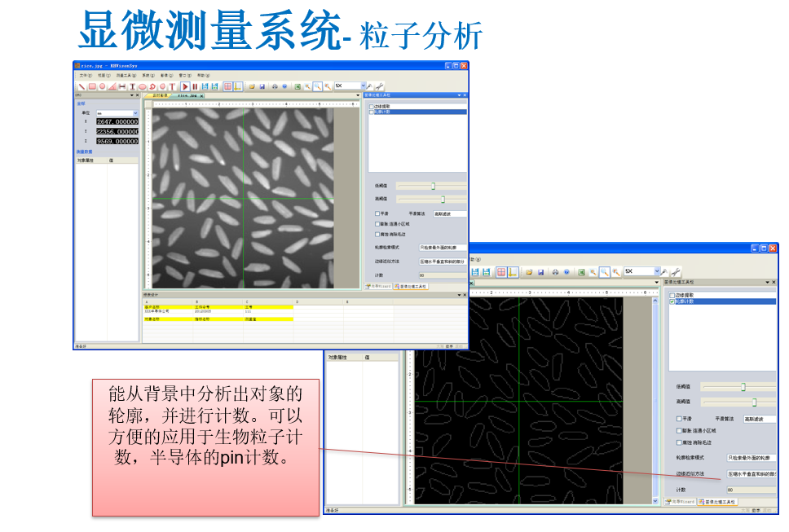Export to Excel with the green icon in rice.jpg window
The height and width of the screenshot is (532, 789).
(x=298, y=86)
